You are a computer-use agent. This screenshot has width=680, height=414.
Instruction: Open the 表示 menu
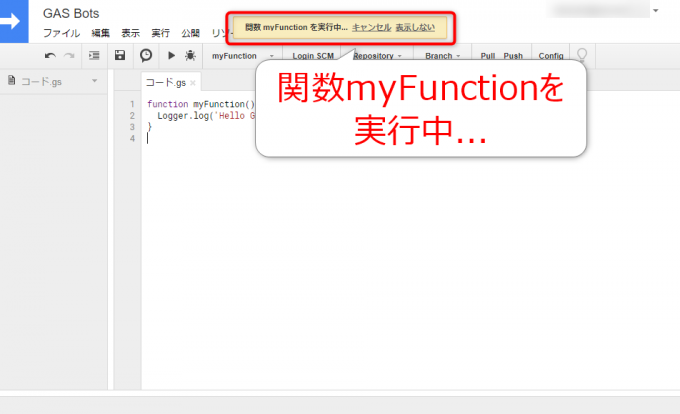[131, 33]
